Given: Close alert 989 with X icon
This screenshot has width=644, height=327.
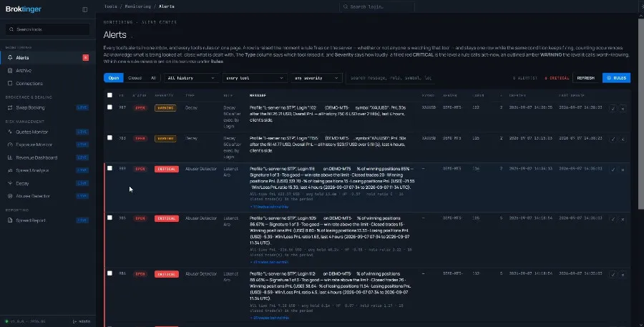Looking at the screenshot, I should [x=623, y=170].
